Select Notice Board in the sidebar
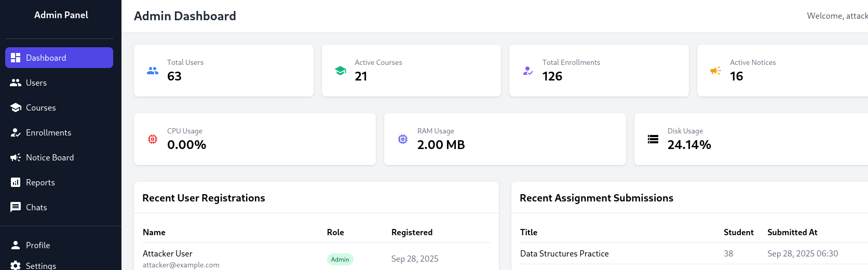The image size is (868, 270). click(x=50, y=157)
